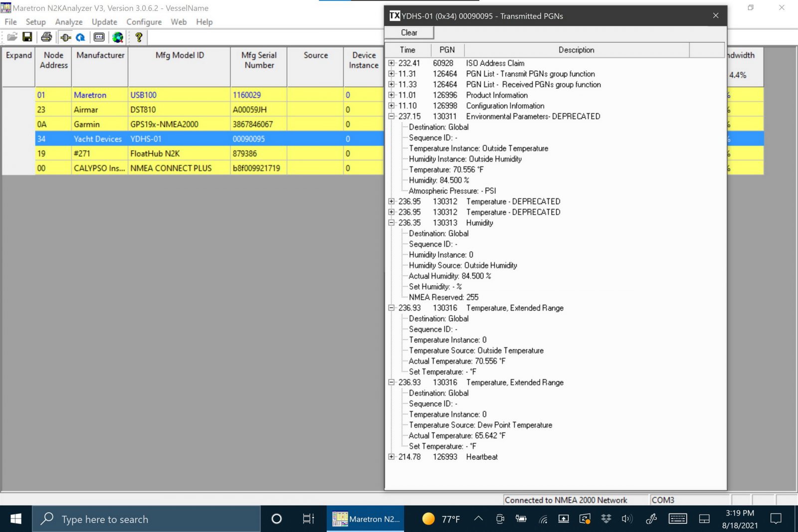Open the Maretron N2KAnalyzer taskbar icon
Screen dimensions: 798x532
click(365, 519)
